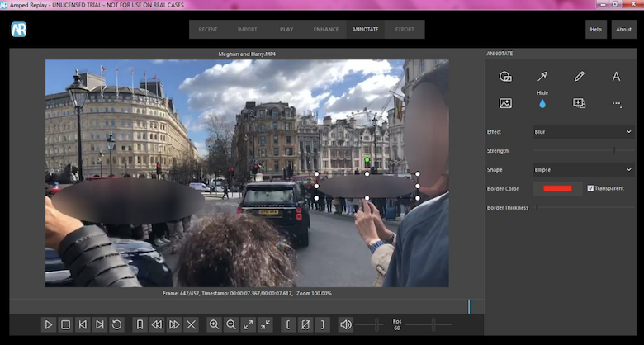The height and width of the screenshot is (345, 644).
Task: Open the Effect dropdown showing Blur
Action: click(583, 132)
